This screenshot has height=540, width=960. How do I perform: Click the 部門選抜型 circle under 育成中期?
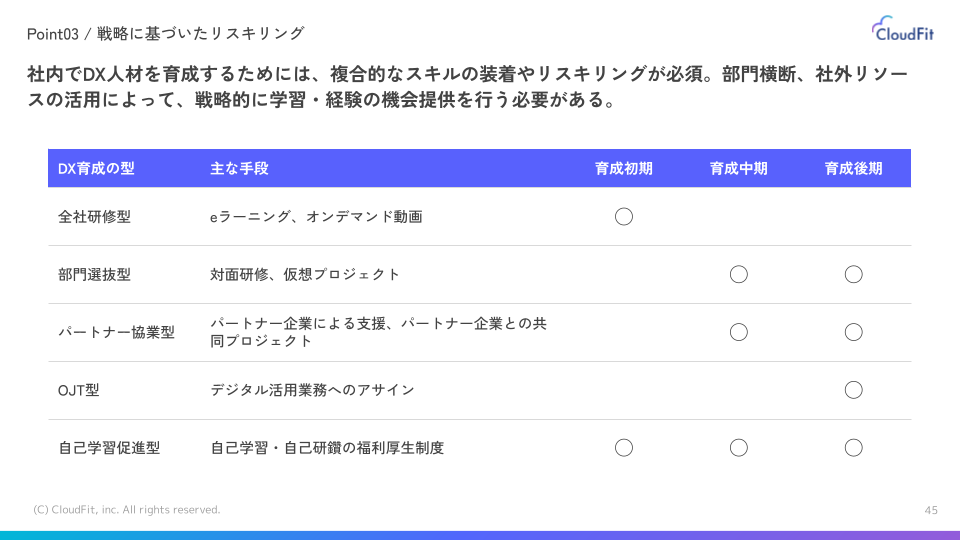click(739, 274)
